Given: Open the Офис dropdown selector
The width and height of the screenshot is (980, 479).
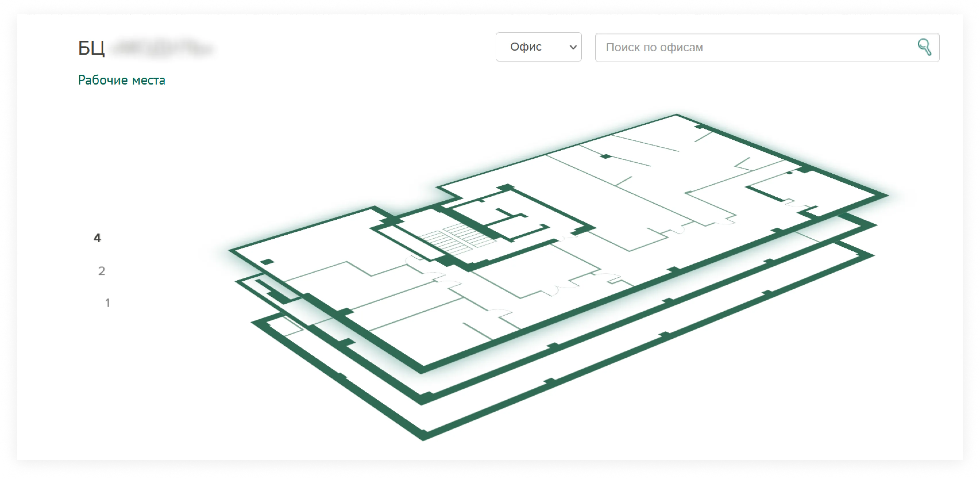Looking at the screenshot, I should pyautogui.click(x=538, y=47).
